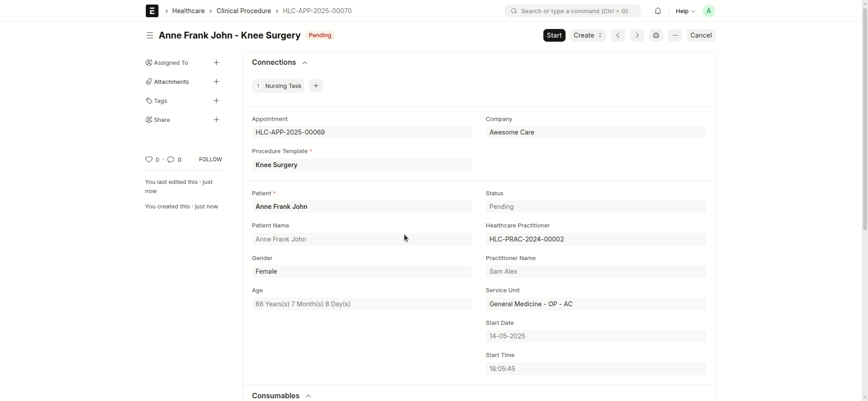
Task: Cancel the clinical procedure document
Action: [701, 35]
